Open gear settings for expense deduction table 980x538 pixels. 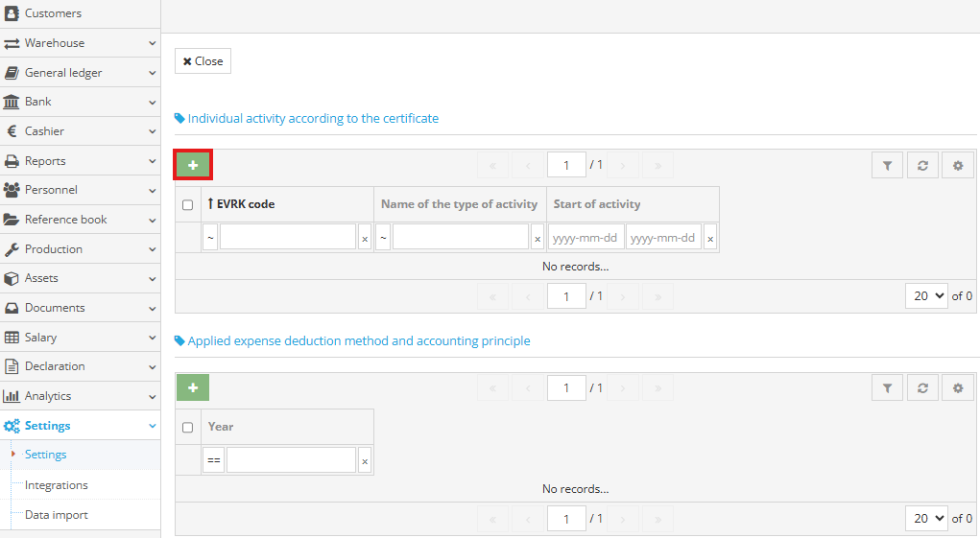pos(957,387)
